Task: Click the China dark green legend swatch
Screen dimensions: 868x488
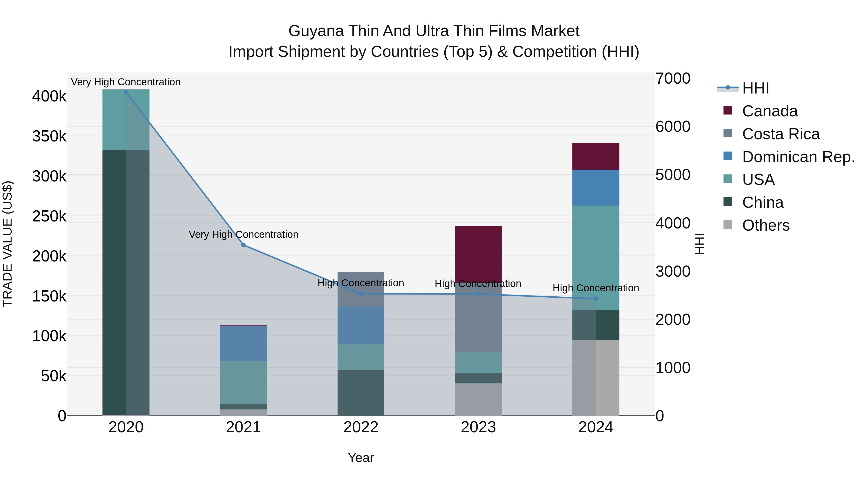Action: click(x=728, y=202)
